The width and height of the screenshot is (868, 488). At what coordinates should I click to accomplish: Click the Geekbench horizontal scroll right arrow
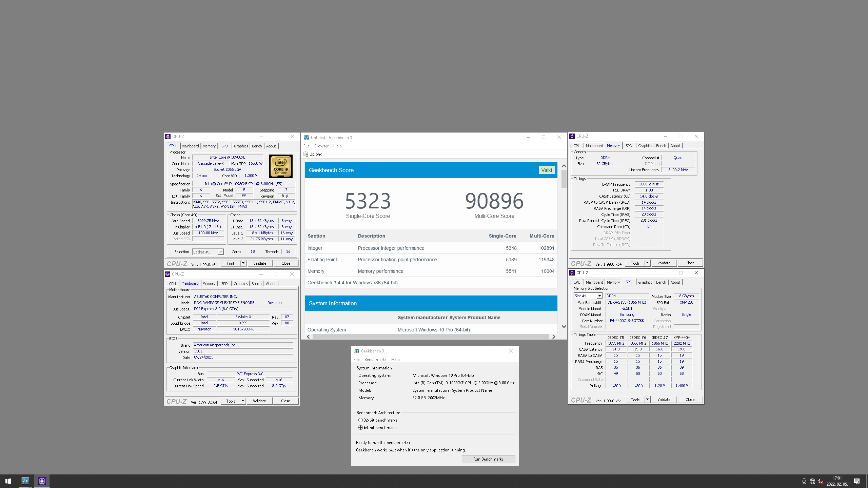[x=554, y=337]
